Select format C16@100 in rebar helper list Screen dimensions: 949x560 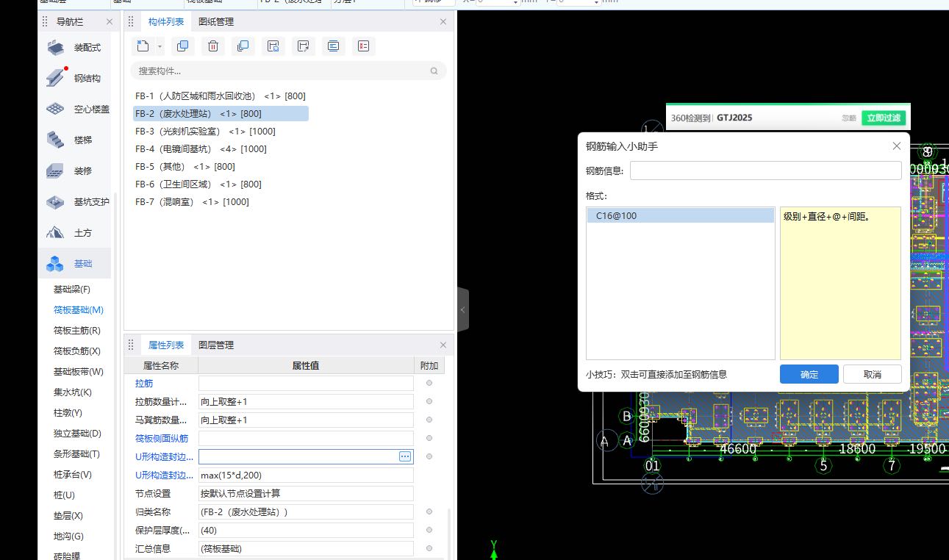pos(680,216)
